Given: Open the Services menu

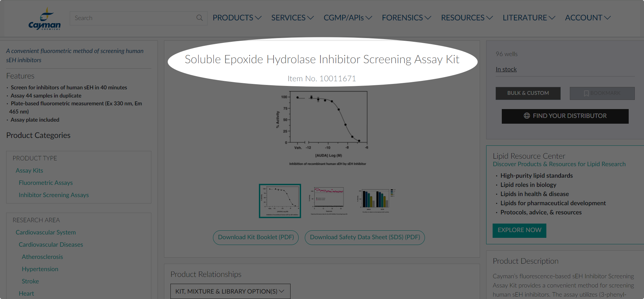Looking at the screenshot, I should click(292, 18).
